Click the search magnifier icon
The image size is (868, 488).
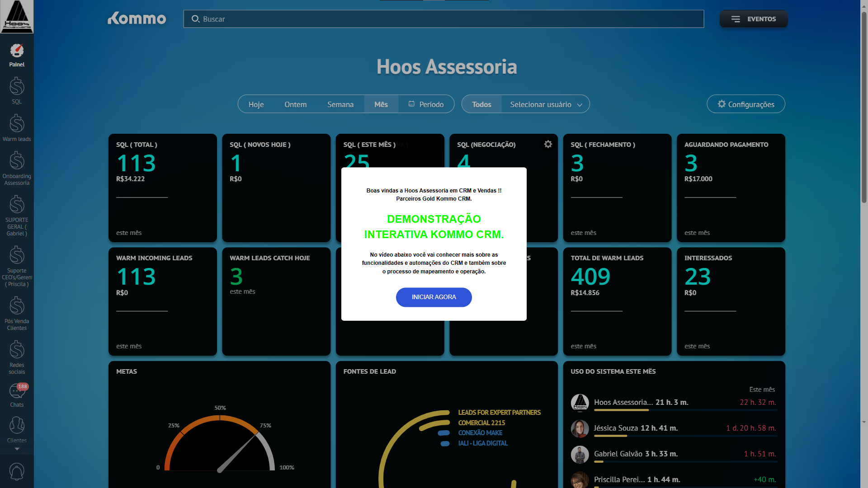click(x=195, y=19)
